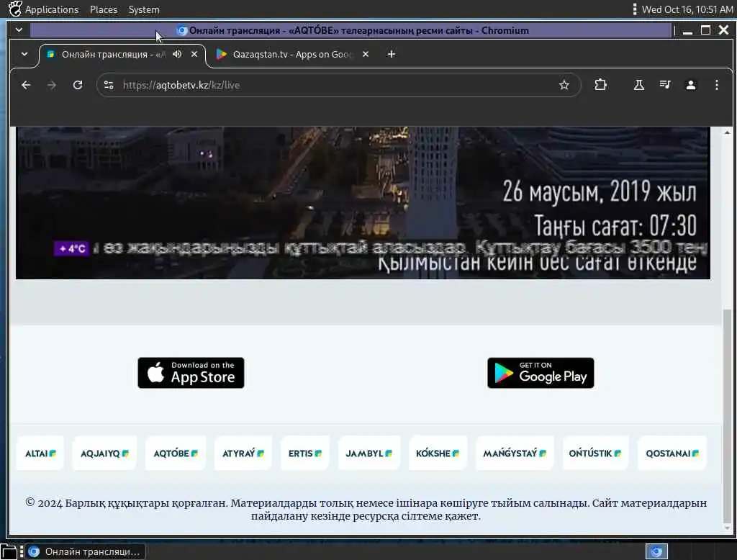Mute the Онлайн трансляция tab audio
The height and width of the screenshot is (560, 737).
click(x=177, y=54)
